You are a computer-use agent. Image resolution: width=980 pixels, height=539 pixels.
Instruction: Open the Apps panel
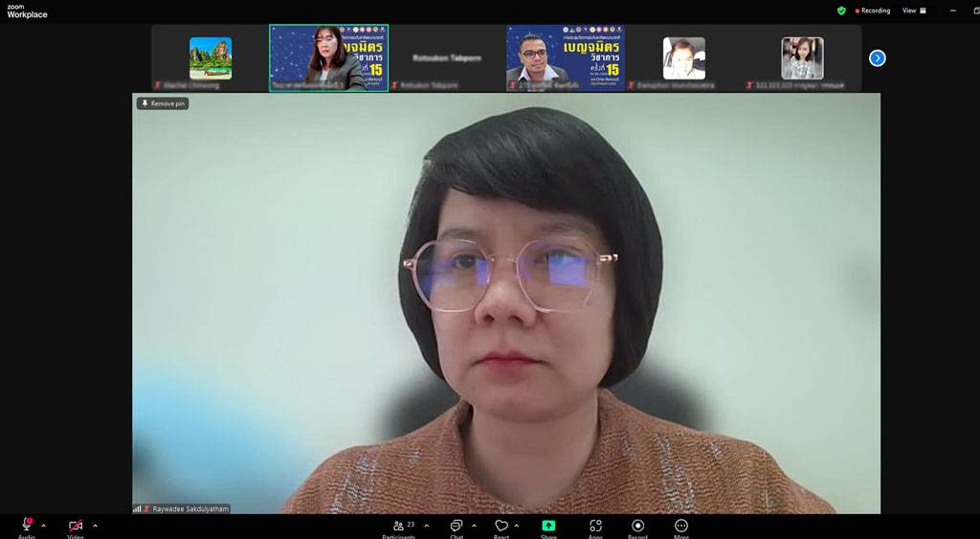point(595,526)
